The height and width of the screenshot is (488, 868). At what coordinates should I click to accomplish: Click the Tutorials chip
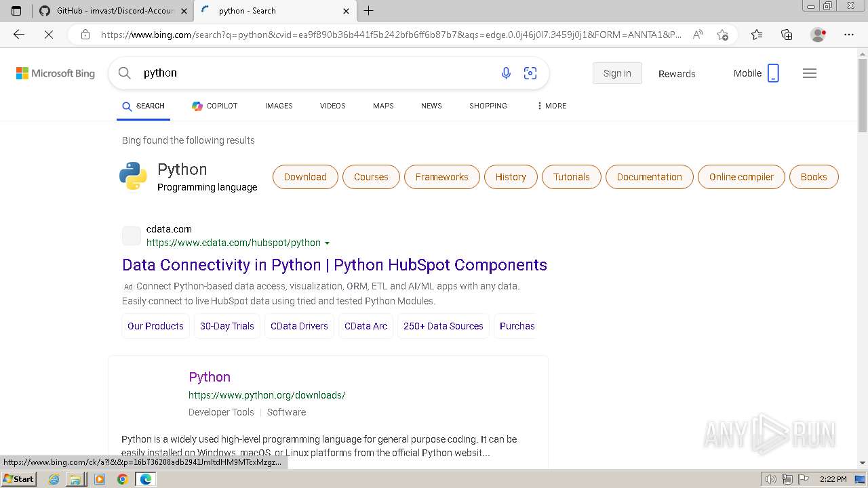[x=572, y=177]
